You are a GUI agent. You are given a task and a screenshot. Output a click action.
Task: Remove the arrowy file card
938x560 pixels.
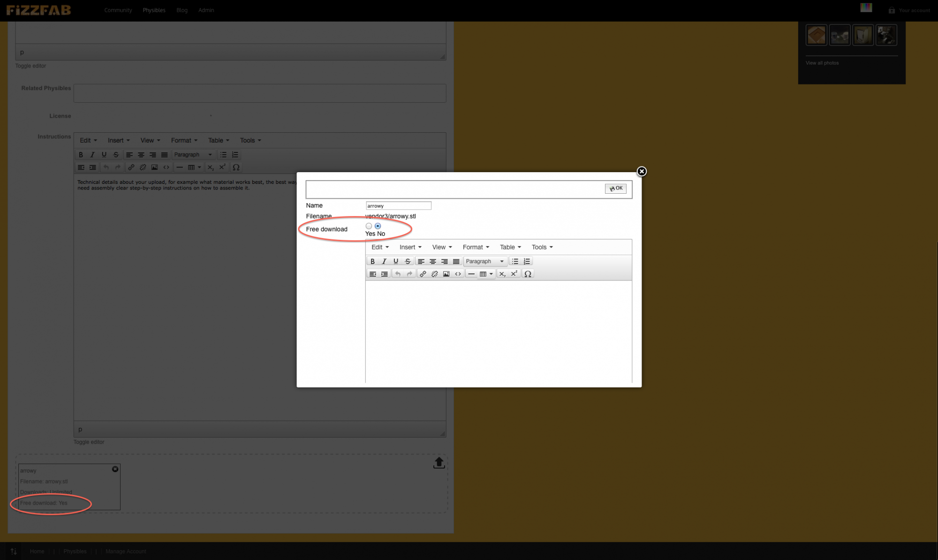[x=115, y=469]
